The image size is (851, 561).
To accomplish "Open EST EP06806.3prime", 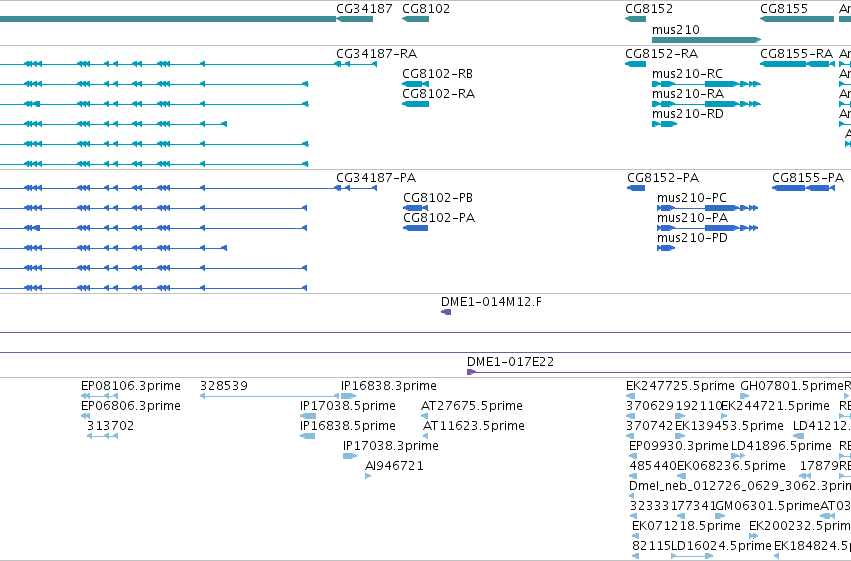I will (130, 406).
